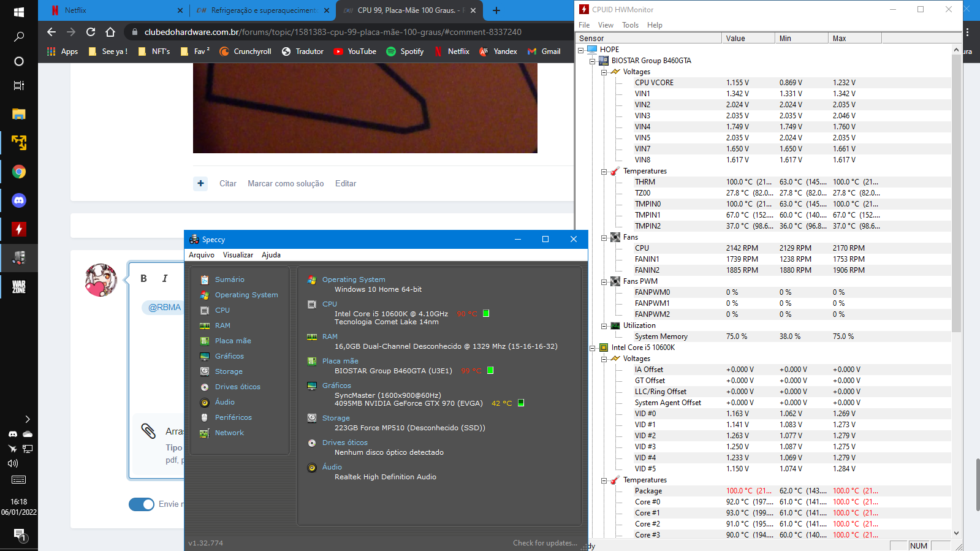Click green CPU temperature status indicator in Speccy
Image resolution: width=980 pixels, height=551 pixels.
[x=486, y=313]
